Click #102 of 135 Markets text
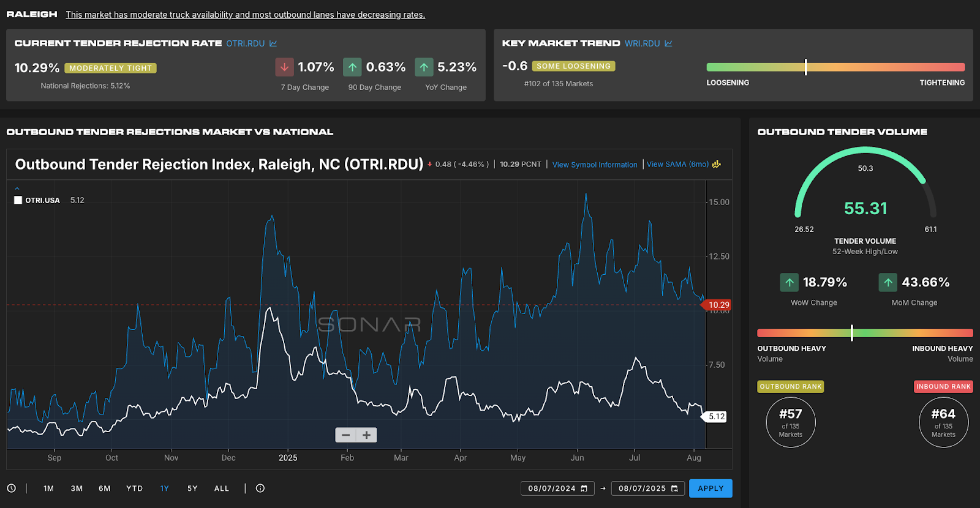 (x=559, y=84)
